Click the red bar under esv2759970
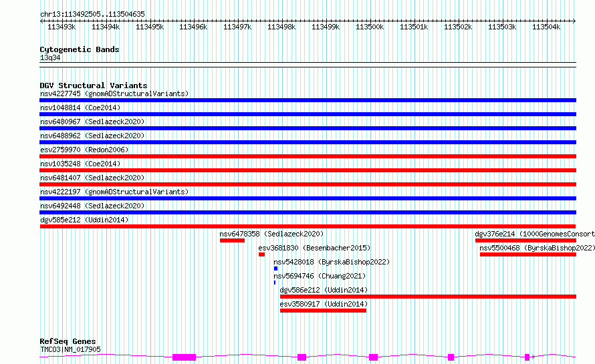 click(x=308, y=156)
